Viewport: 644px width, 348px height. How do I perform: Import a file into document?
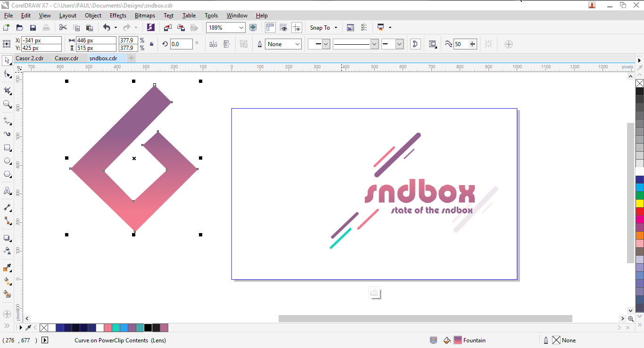tap(168, 28)
